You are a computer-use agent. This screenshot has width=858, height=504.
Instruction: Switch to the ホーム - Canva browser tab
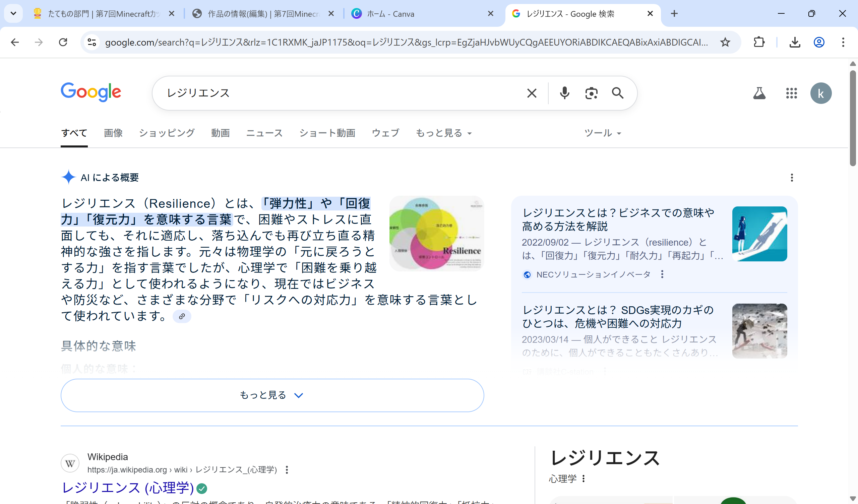pyautogui.click(x=422, y=14)
